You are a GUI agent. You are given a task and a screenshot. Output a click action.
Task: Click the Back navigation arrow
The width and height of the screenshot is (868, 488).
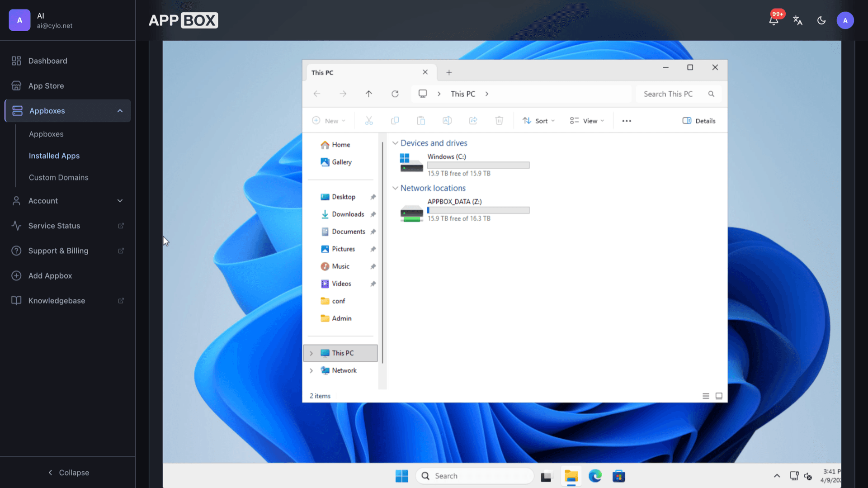coord(317,94)
